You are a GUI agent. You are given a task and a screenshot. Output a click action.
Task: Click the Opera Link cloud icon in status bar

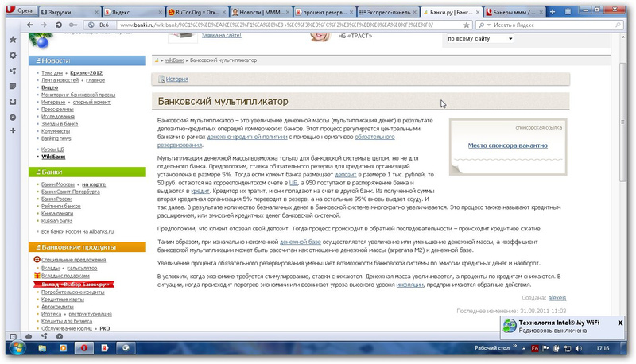tap(29, 336)
